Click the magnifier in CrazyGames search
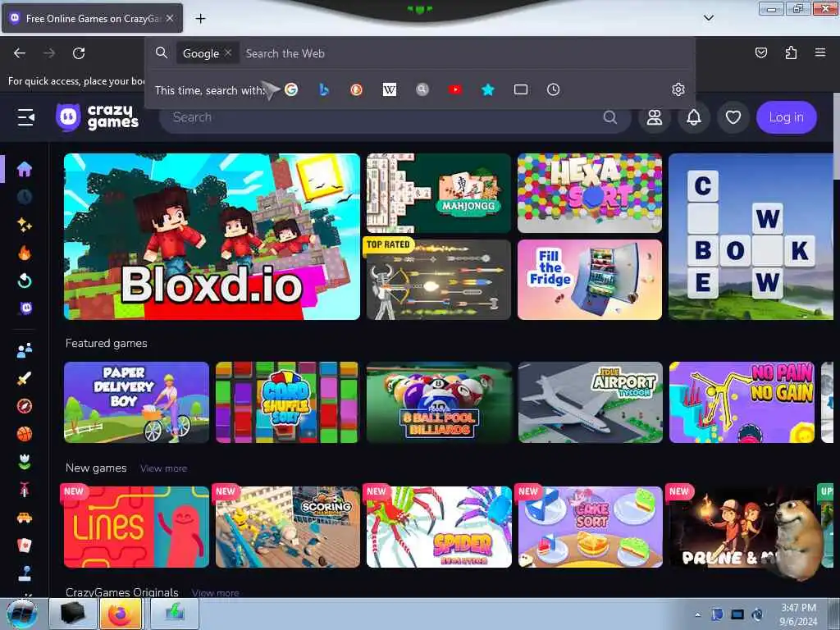 click(x=610, y=117)
